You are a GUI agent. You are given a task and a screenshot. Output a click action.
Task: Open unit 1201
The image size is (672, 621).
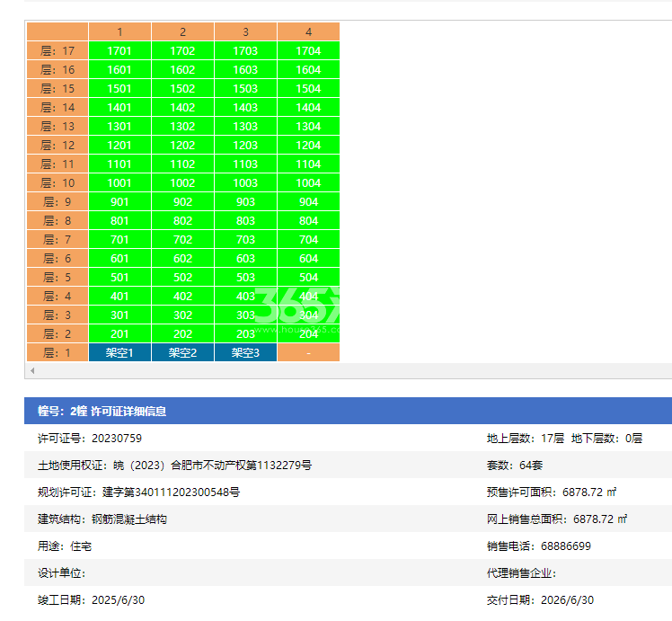point(119,145)
